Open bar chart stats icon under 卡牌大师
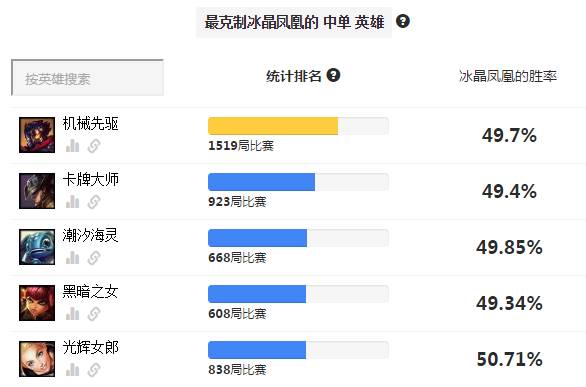 coord(73,202)
